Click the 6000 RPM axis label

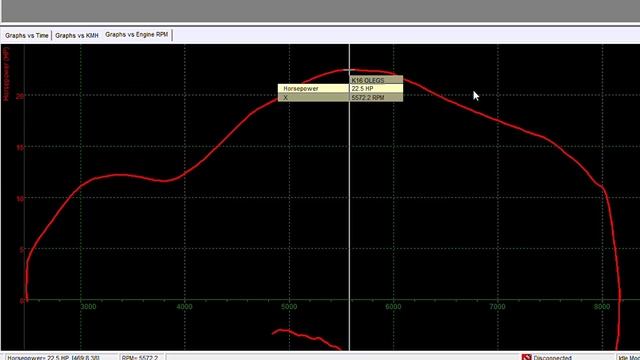[393, 307]
